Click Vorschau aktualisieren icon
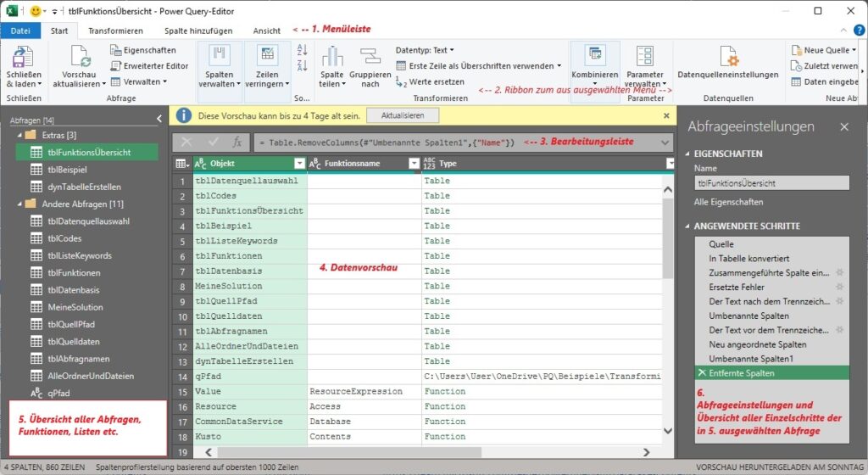868x475 pixels. [x=80, y=57]
